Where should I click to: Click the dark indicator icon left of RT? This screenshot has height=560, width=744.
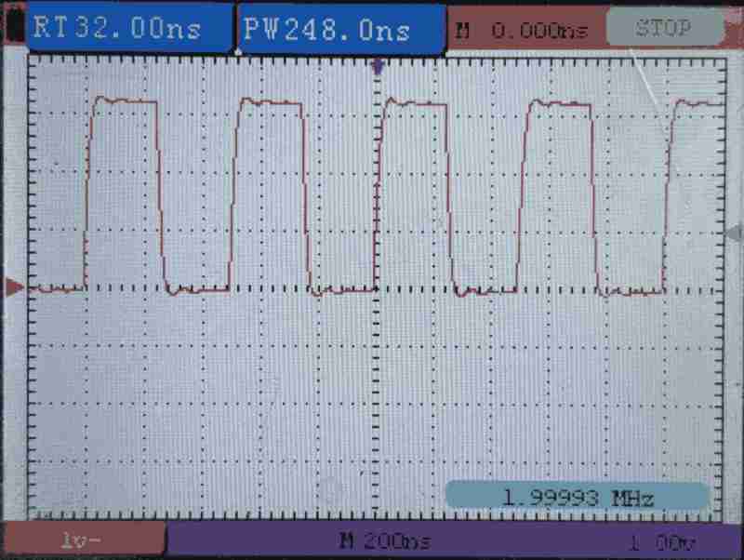click(13, 28)
